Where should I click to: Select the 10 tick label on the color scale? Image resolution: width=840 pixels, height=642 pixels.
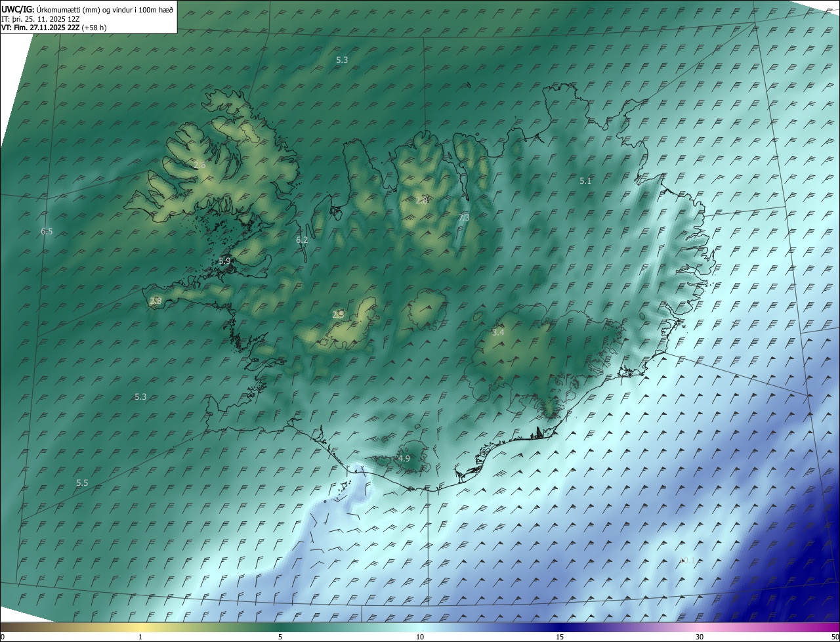420,637
